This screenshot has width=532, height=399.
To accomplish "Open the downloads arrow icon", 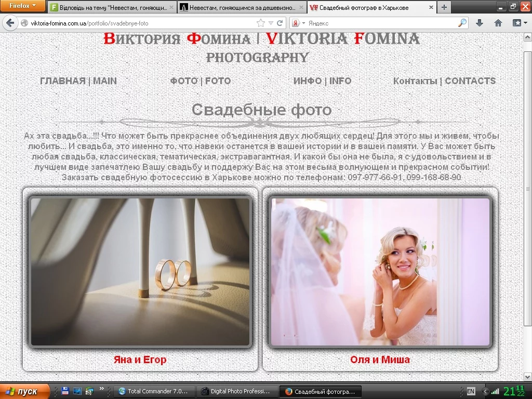I will (480, 23).
